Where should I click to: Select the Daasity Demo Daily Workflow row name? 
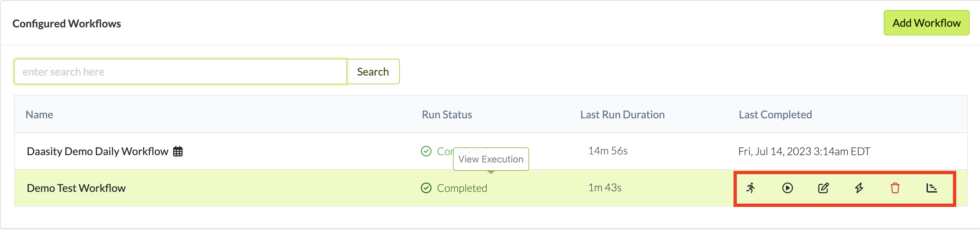98,151
